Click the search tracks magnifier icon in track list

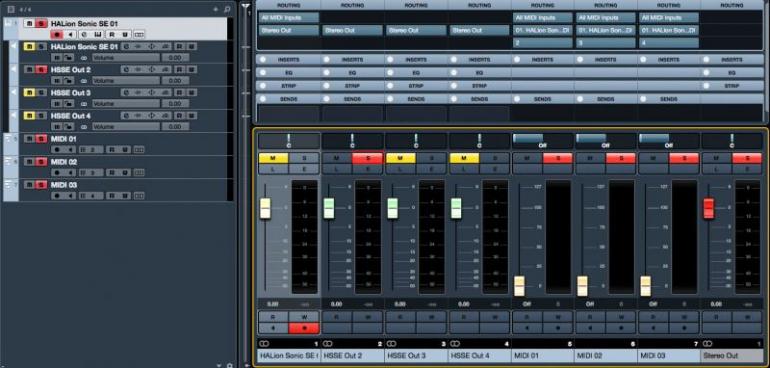coord(227,9)
